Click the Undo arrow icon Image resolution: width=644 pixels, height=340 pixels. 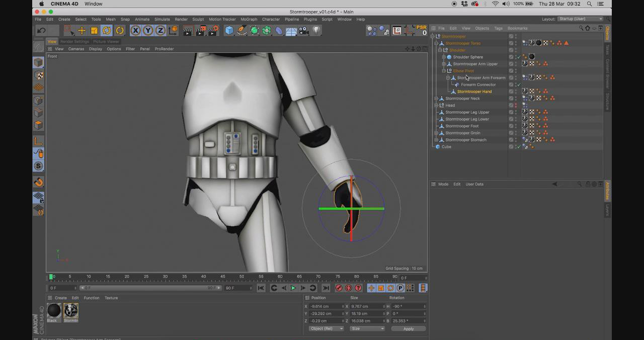point(41,31)
